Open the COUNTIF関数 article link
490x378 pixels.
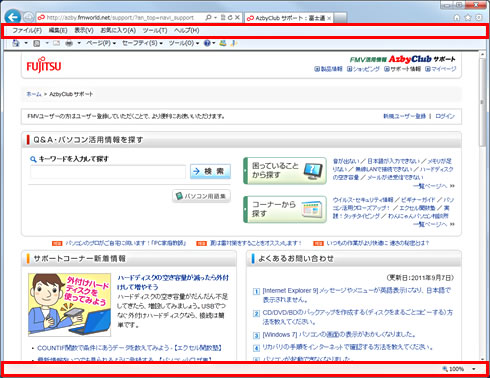129,348
